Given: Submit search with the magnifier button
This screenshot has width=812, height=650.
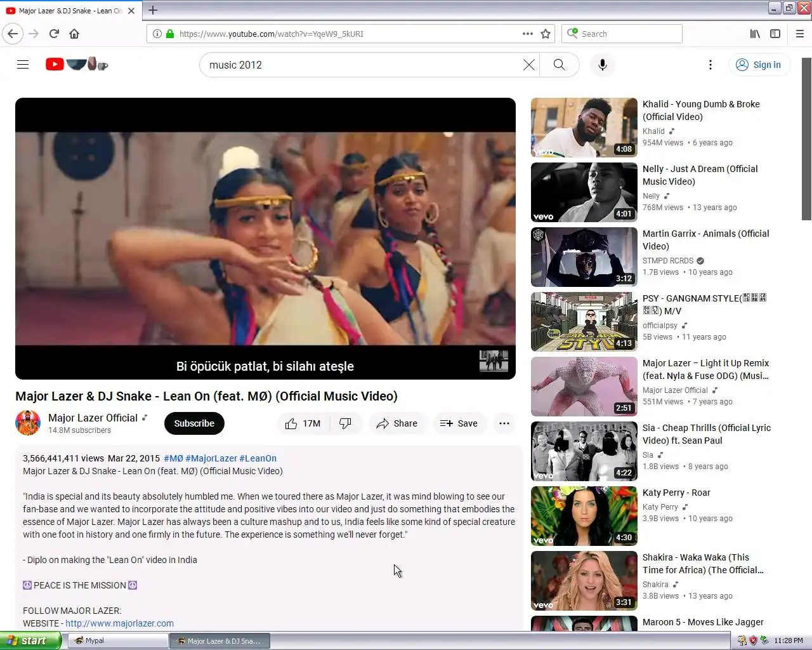Looking at the screenshot, I should point(559,65).
